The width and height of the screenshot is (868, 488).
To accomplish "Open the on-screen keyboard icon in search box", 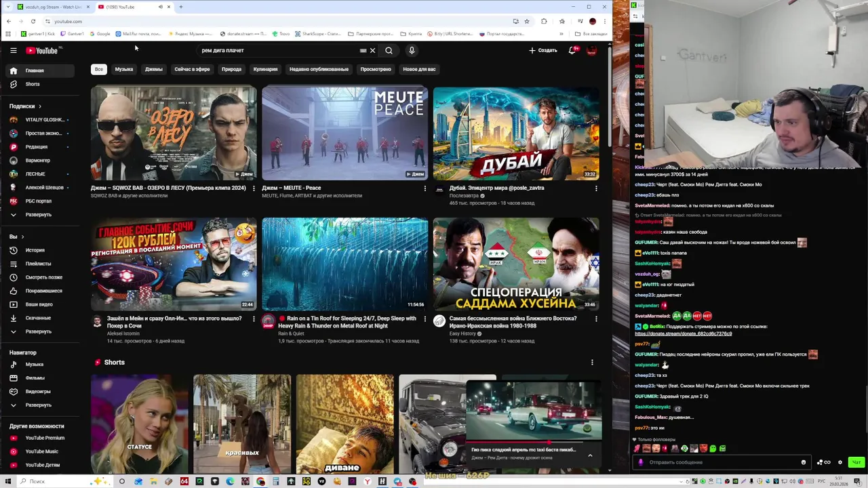I will click(x=363, y=50).
